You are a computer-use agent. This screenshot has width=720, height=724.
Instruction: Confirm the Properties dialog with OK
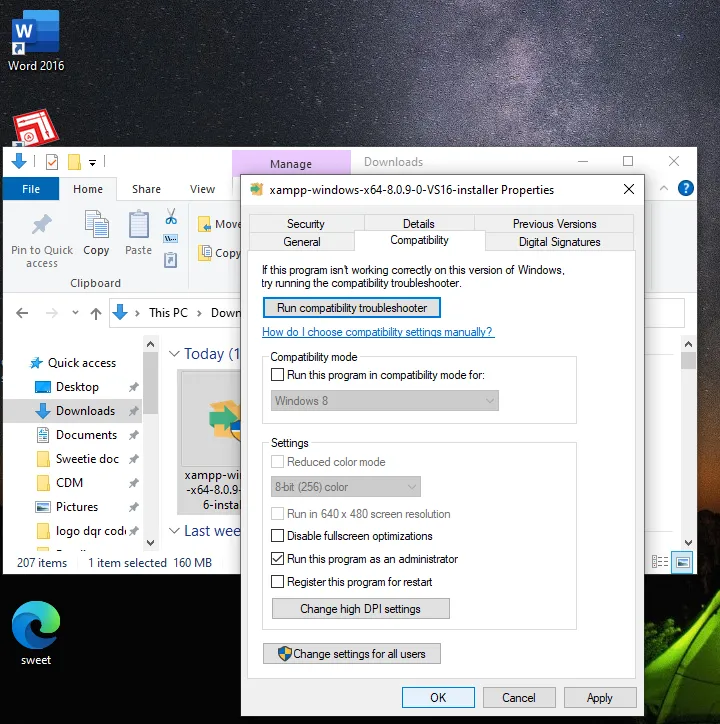[438, 697]
